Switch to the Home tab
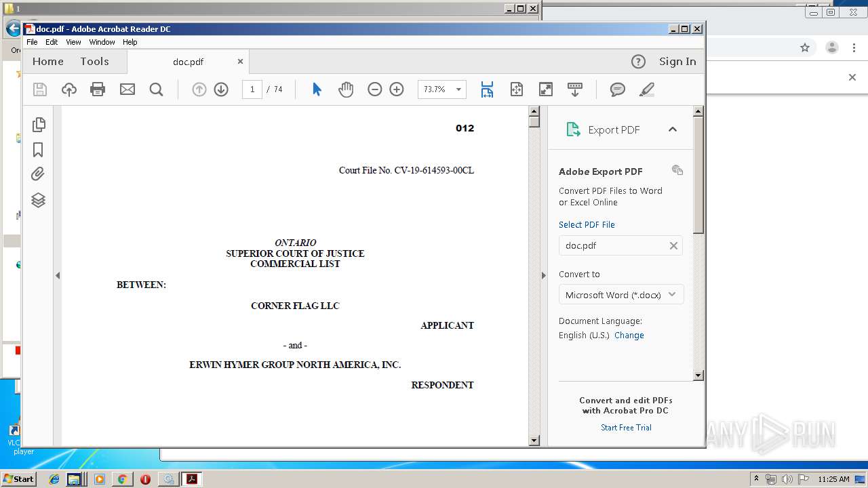The image size is (868, 488). click(x=48, y=61)
